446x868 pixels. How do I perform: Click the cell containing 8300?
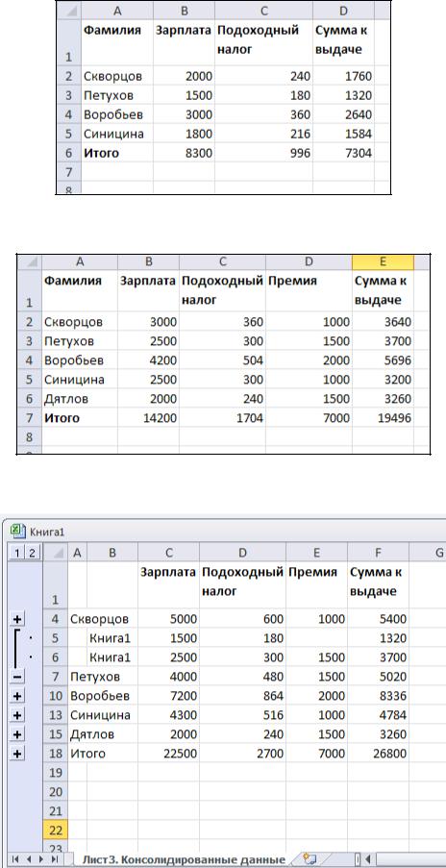[x=185, y=153]
